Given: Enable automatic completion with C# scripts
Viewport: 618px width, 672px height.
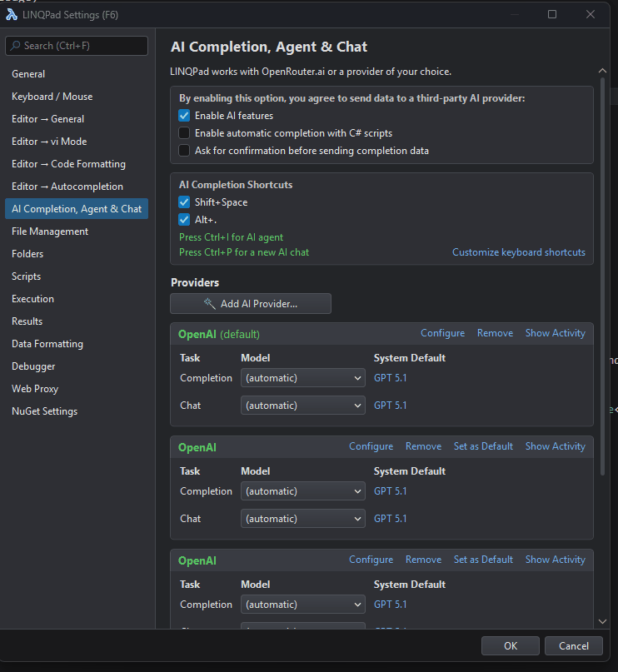Looking at the screenshot, I should pos(184,133).
